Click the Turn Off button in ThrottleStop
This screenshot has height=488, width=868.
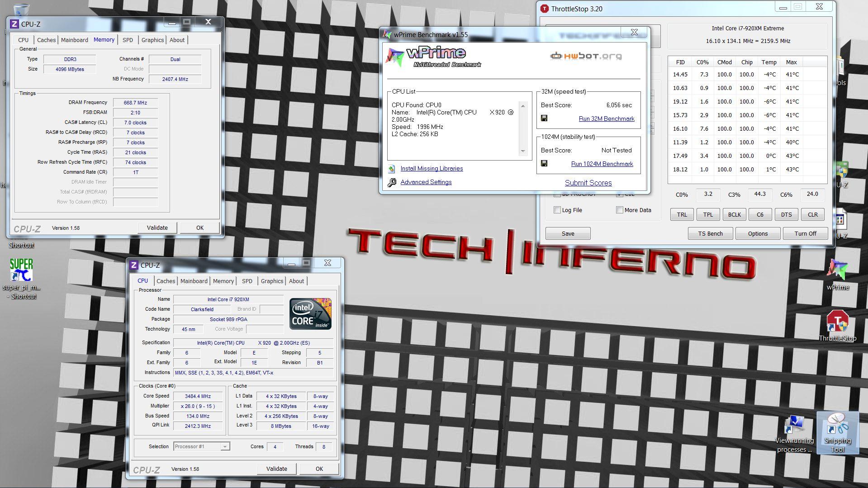(805, 233)
